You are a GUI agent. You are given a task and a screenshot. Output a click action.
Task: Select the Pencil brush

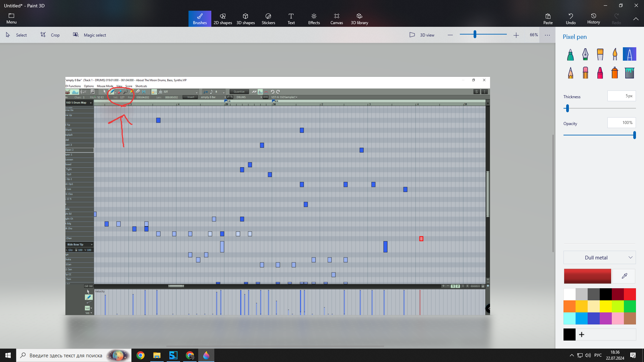570,73
